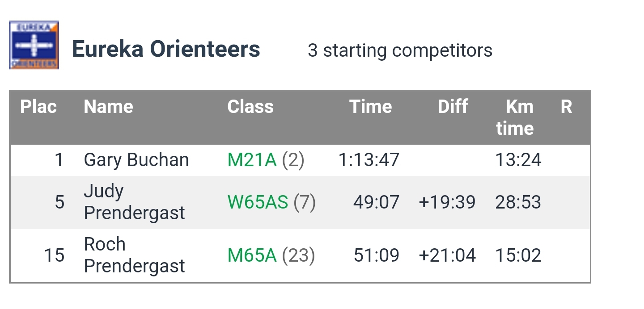The width and height of the screenshot is (644, 309).
Task: Select the Eureka Orienteers club heading
Action: click(x=166, y=49)
